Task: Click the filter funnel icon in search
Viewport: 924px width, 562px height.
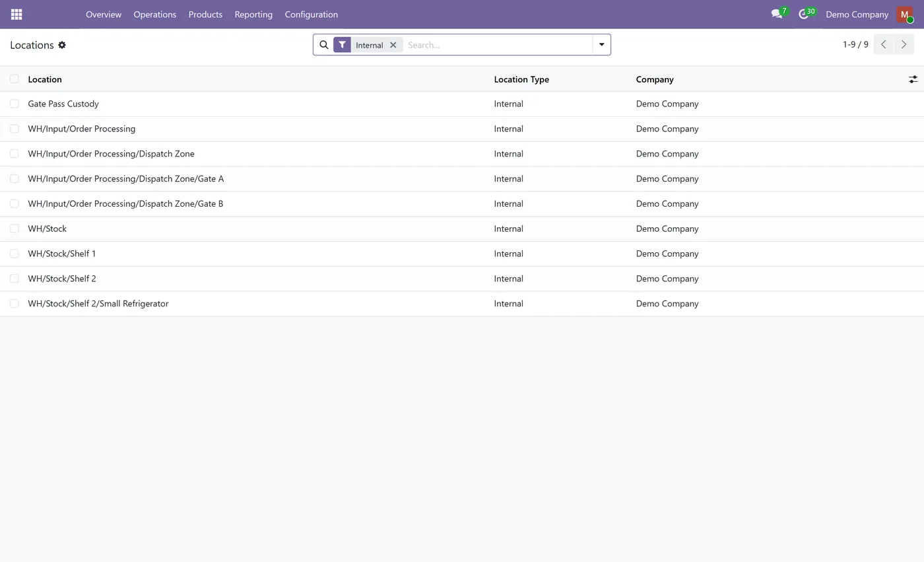Action: pos(342,45)
